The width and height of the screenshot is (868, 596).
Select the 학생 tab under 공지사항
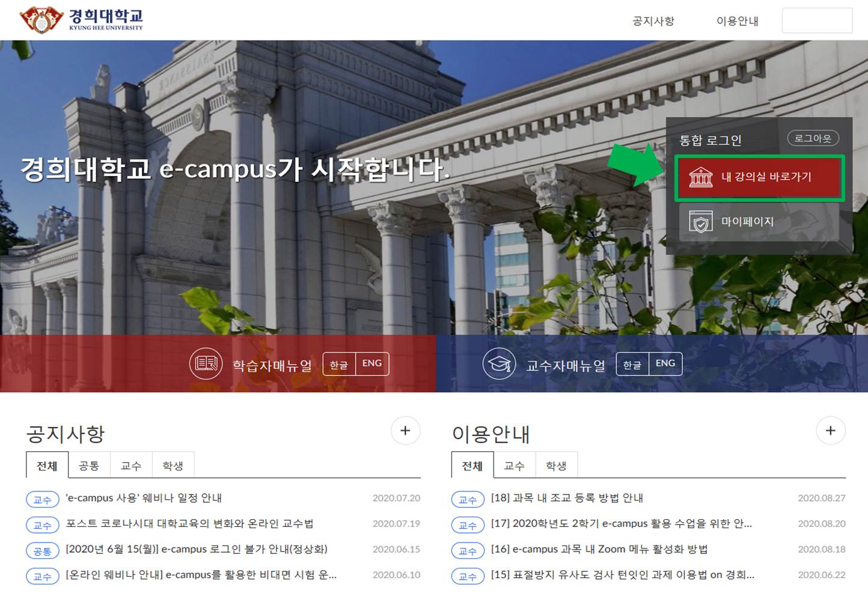click(x=173, y=466)
